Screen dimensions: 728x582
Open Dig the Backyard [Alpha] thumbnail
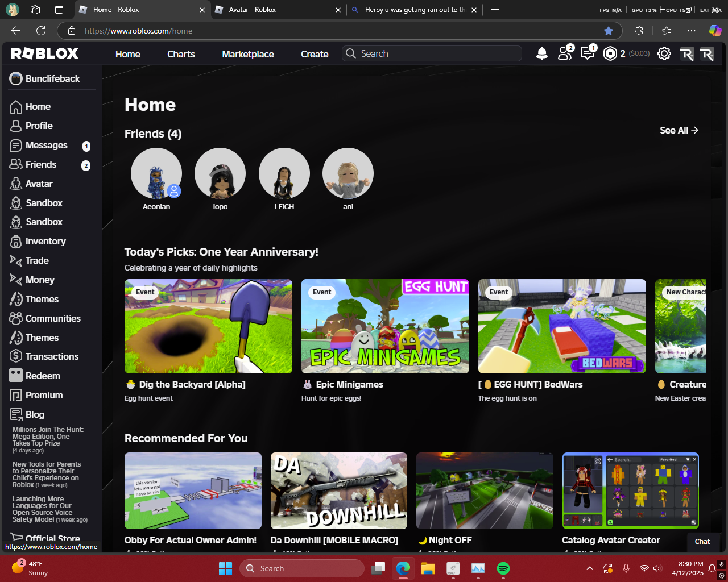[x=208, y=326]
